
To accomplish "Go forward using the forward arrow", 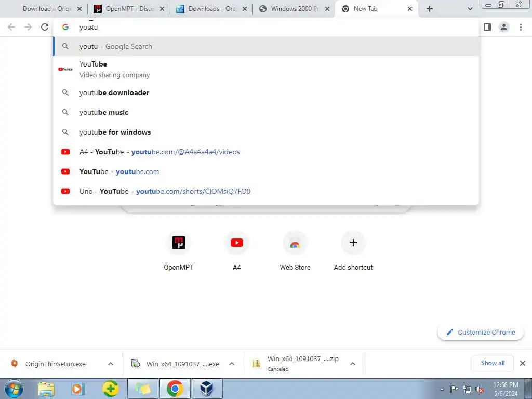I will coord(28,27).
